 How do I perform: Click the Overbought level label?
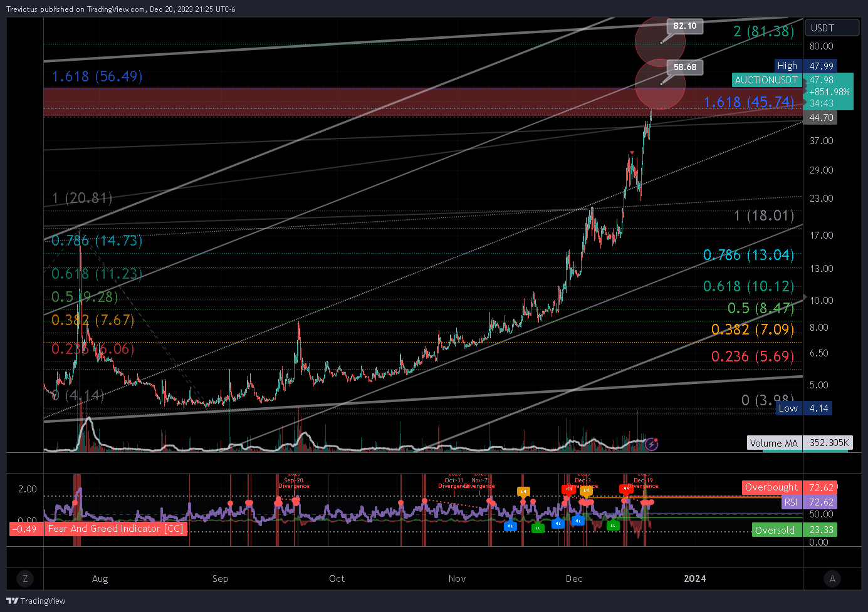tap(771, 487)
